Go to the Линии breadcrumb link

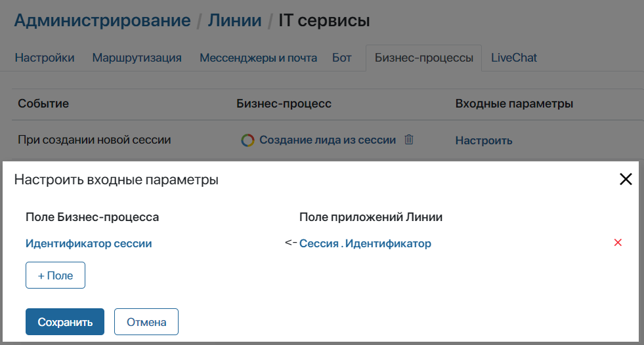tap(234, 21)
